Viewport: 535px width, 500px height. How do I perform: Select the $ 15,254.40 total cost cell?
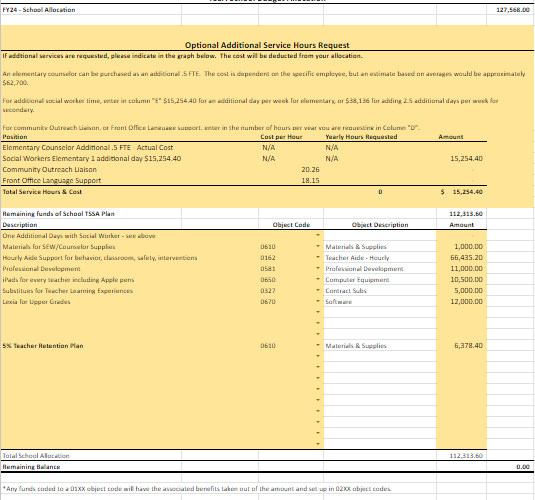coord(462,192)
